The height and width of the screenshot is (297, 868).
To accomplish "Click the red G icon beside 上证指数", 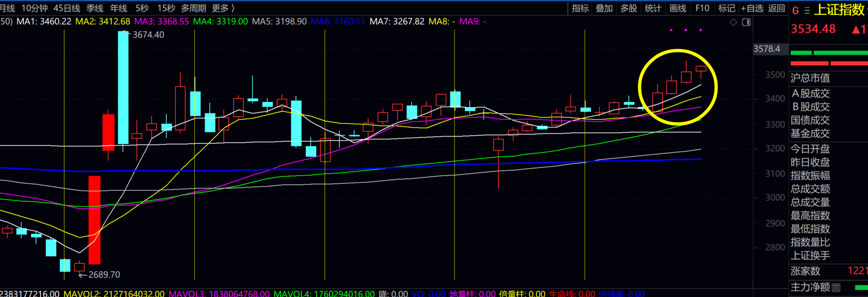I will click(x=796, y=10).
